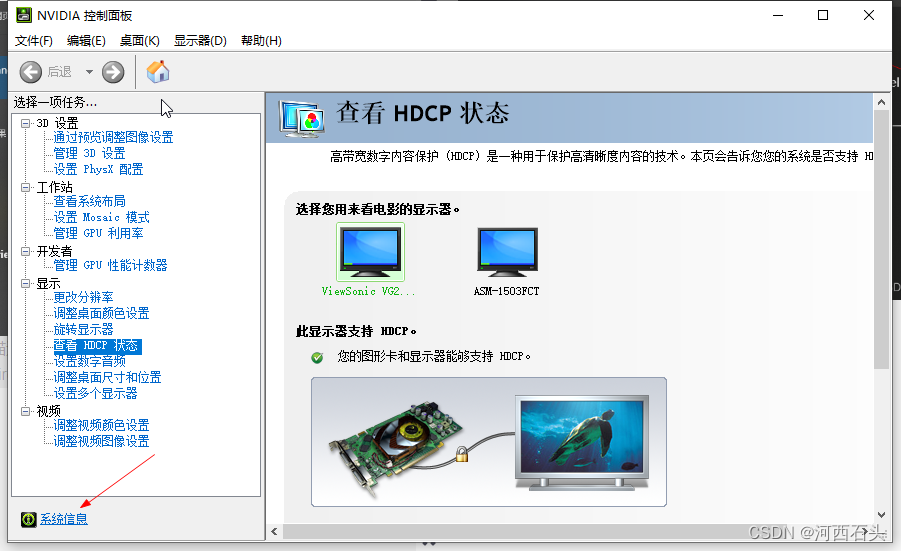Viewport: 901px width, 551px height.
Task: Open the 系统信息 link
Action: pyautogui.click(x=63, y=519)
